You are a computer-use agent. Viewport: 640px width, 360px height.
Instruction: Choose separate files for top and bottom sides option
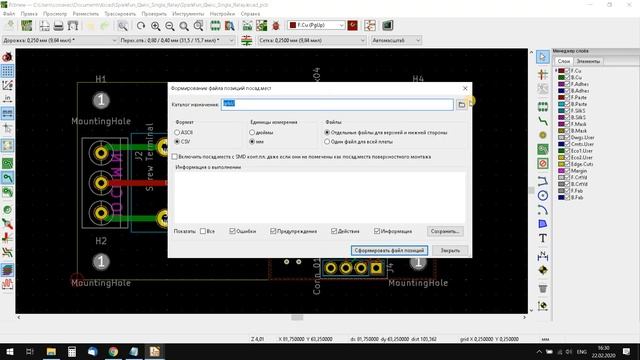[x=327, y=133]
